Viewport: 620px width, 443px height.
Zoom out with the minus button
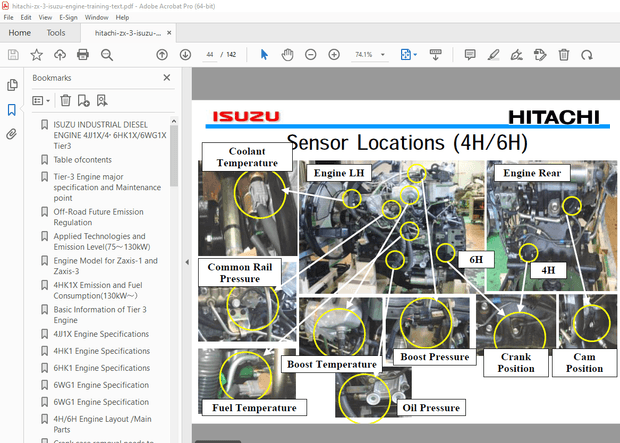click(x=311, y=55)
